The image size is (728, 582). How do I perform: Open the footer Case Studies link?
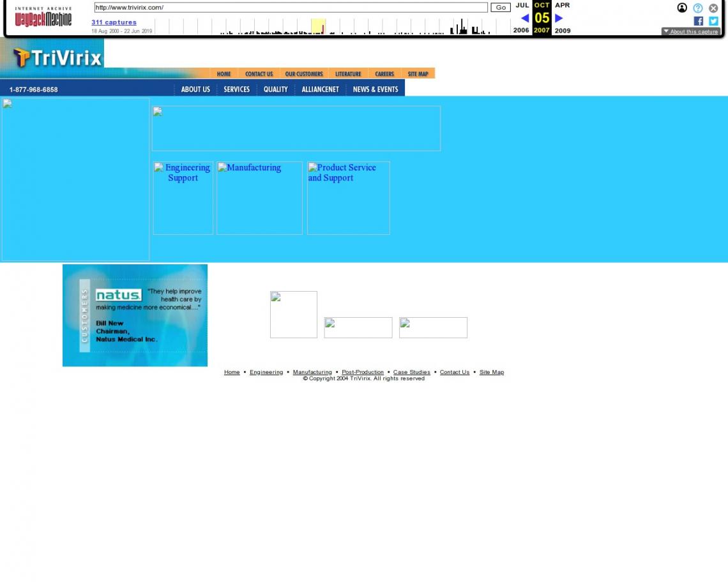click(411, 372)
